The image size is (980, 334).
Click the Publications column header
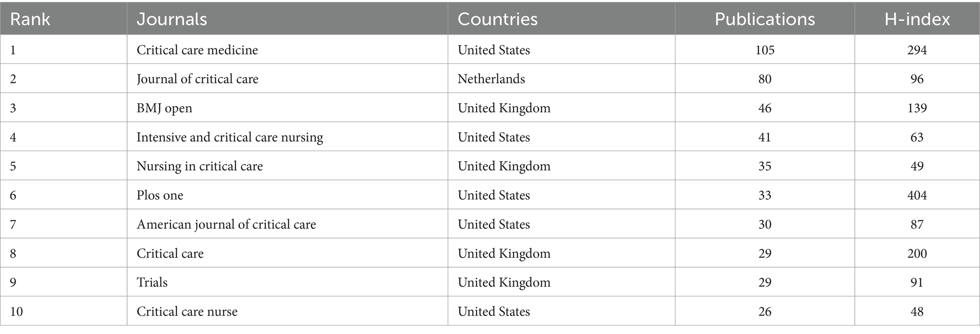tap(765, 19)
